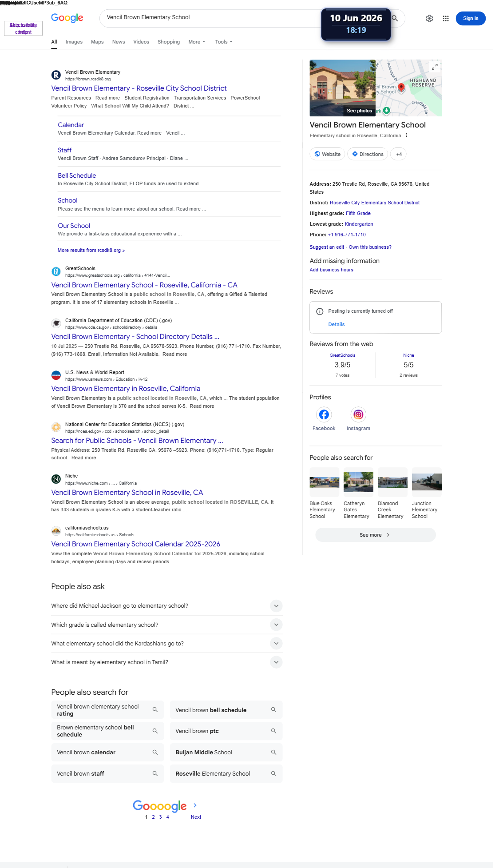Click the search magnifier icon in search box
499x868 pixels.
[395, 19]
